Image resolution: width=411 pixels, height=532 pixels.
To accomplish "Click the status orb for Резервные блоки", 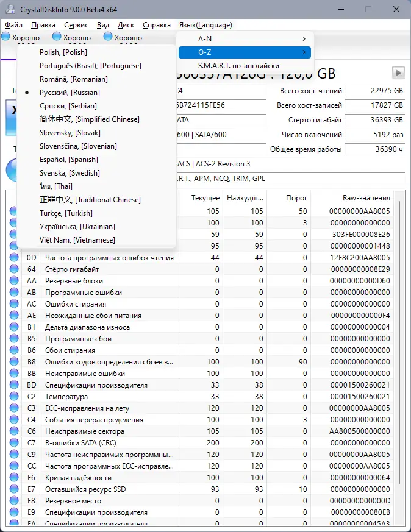I will tap(14, 281).
